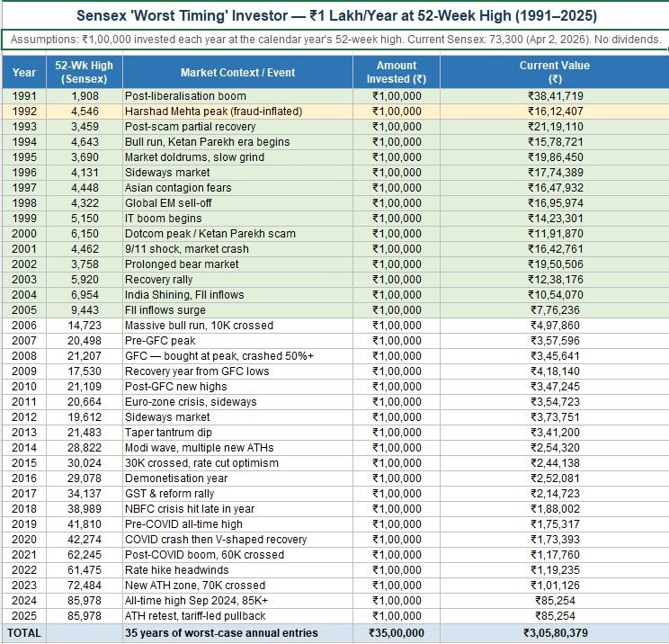Image resolution: width=669 pixels, height=644 pixels.
Task: Click the 'Market Context / Event' header
Action: 237,72
